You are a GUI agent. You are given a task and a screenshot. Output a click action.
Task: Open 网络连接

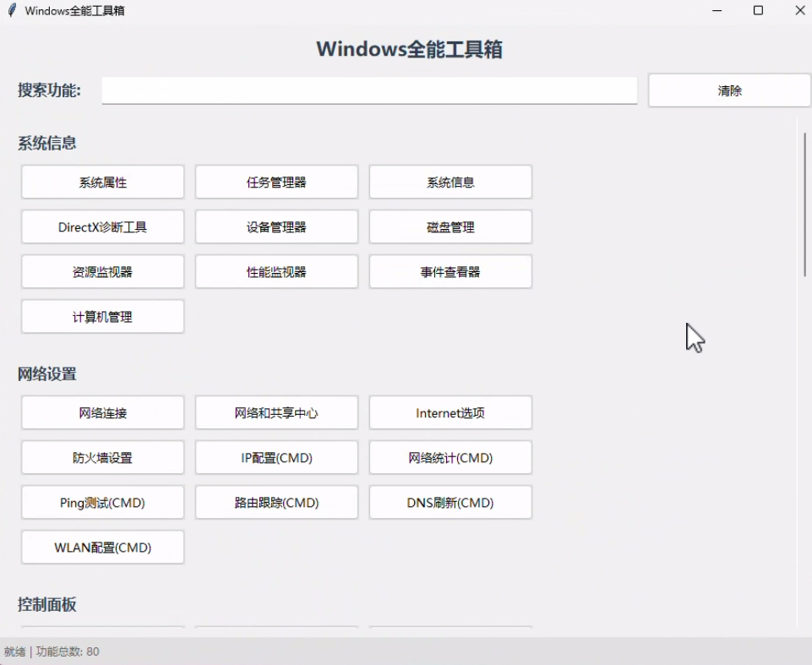click(x=102, y=413)
